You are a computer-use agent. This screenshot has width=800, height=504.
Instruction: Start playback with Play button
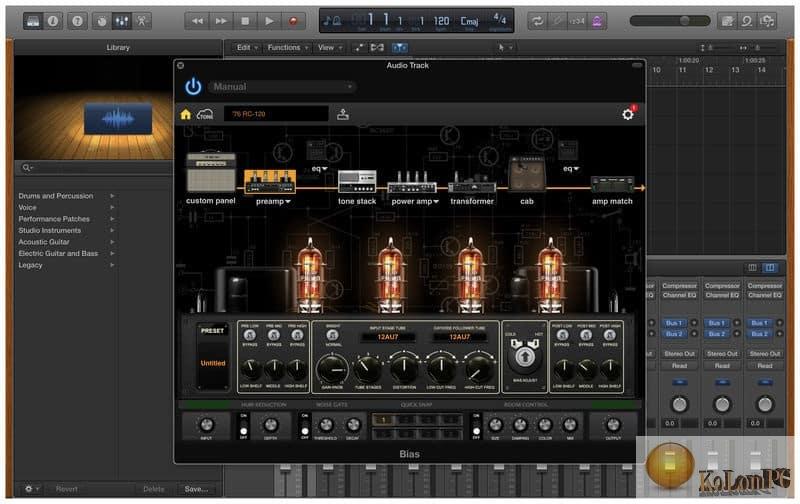(269, 21)
